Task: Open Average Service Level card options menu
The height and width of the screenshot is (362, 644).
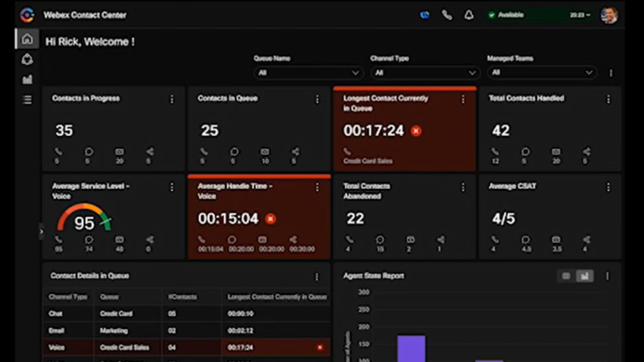Action: (x=172, y=188)
